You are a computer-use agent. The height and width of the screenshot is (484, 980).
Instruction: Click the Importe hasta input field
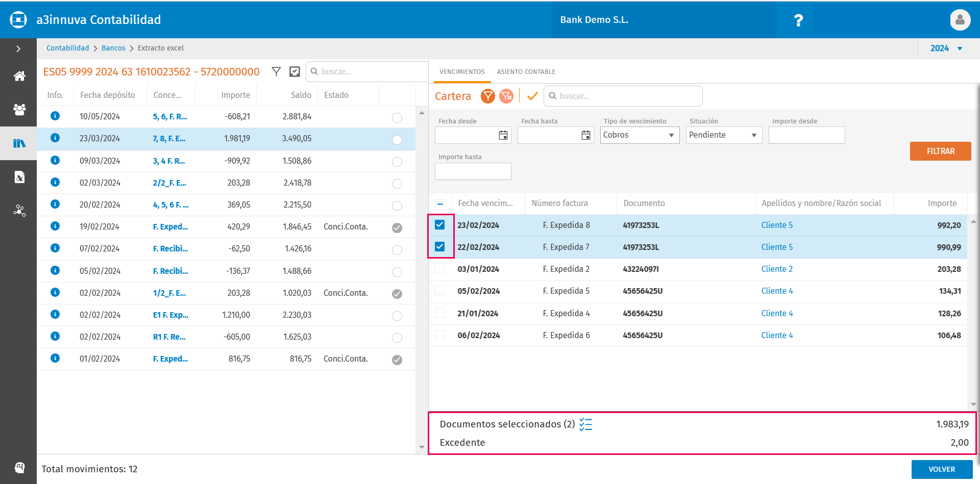[473, 171]
